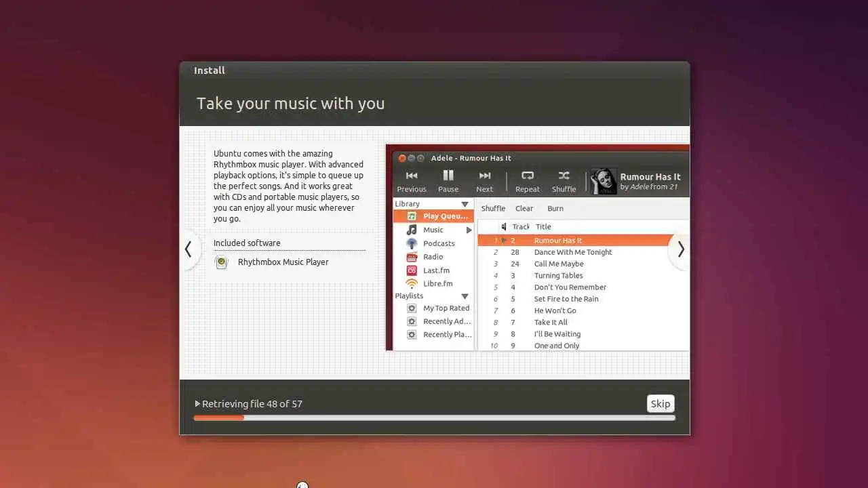Click the Rhythmbox window close button

(401, 158)
